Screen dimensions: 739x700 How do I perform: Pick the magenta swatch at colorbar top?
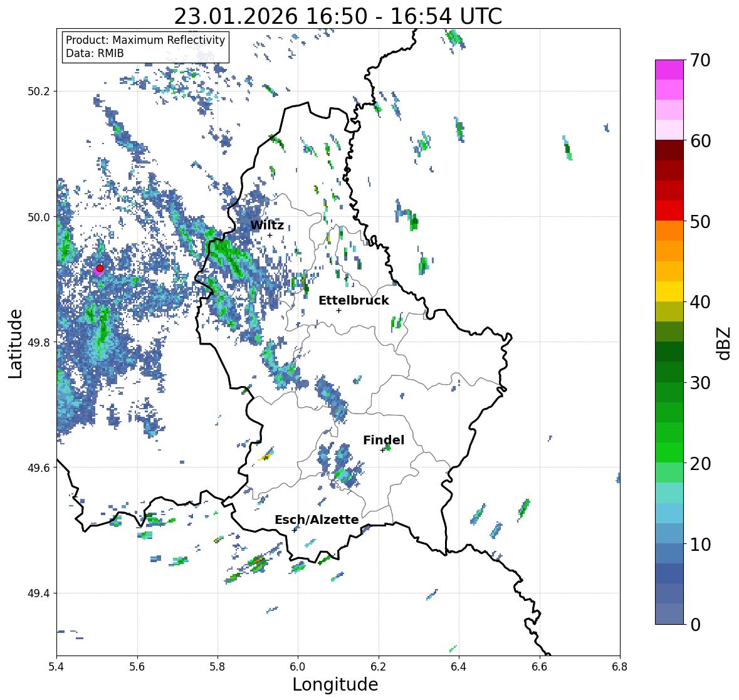[x=669, y=70]
